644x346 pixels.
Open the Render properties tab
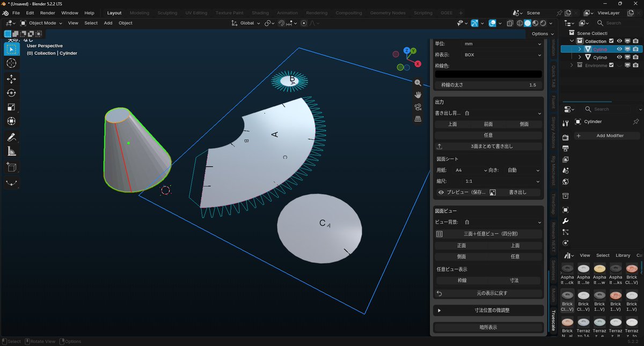(565, 138)
